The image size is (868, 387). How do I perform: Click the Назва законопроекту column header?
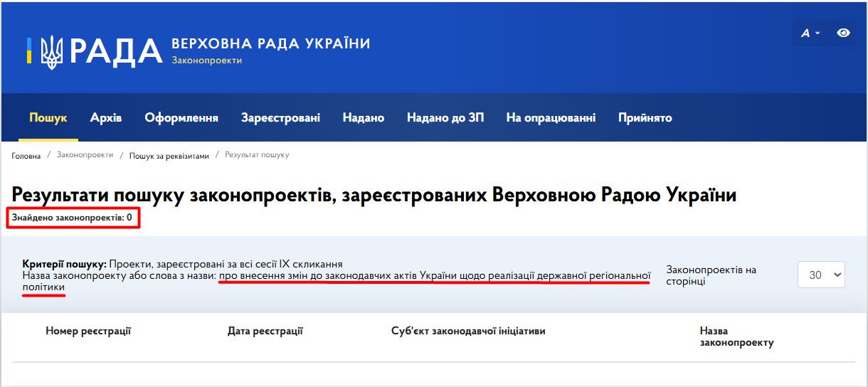(736, 336)
